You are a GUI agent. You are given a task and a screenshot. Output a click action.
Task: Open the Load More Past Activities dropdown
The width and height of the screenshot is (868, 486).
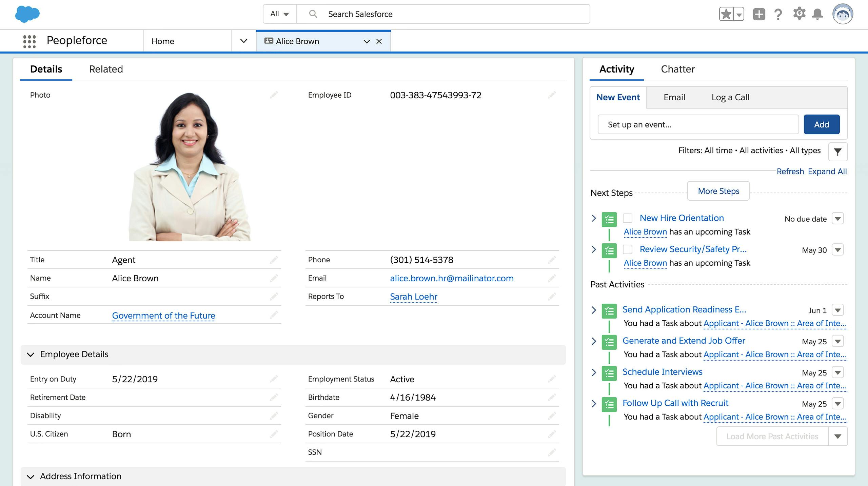[838, 436]
